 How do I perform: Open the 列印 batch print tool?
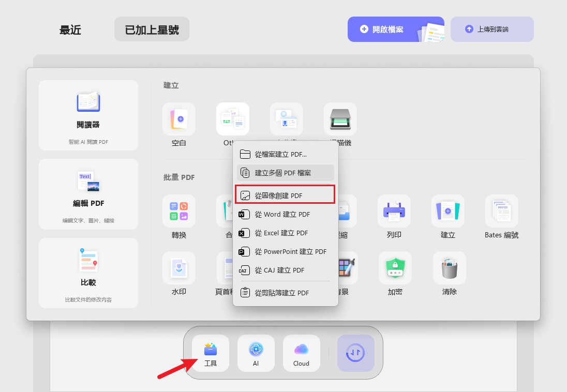coord(394,211)
